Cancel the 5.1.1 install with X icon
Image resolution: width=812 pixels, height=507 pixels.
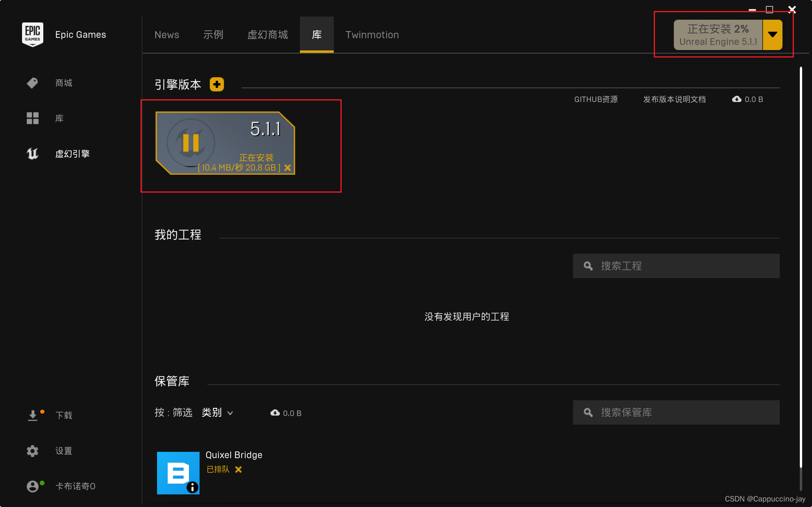288,168
